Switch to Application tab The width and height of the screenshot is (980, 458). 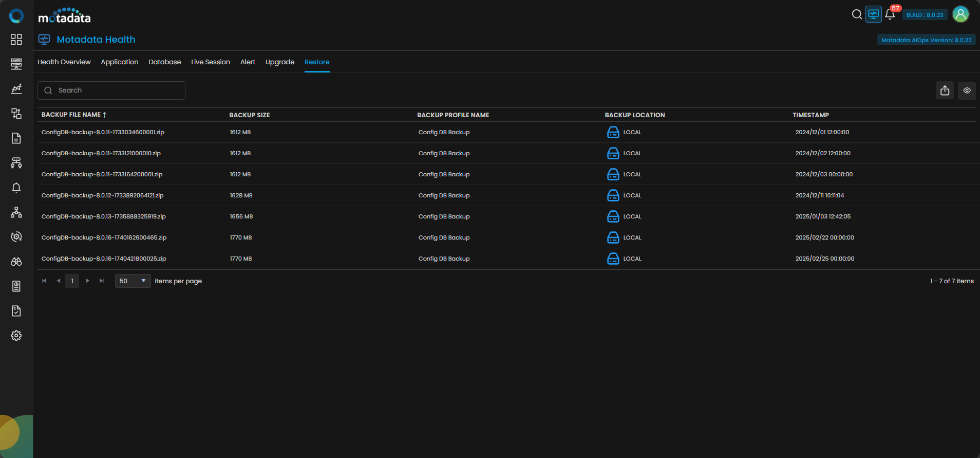tap(120, 62)
